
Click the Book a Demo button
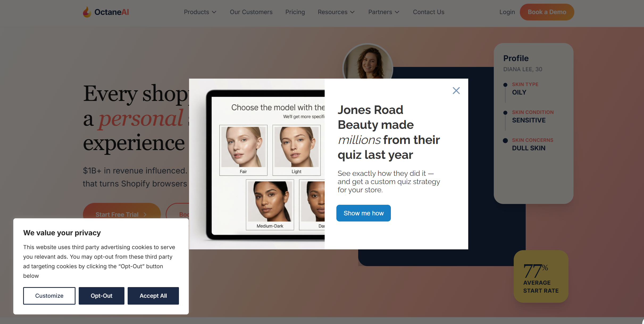click(x=547, y=12)
